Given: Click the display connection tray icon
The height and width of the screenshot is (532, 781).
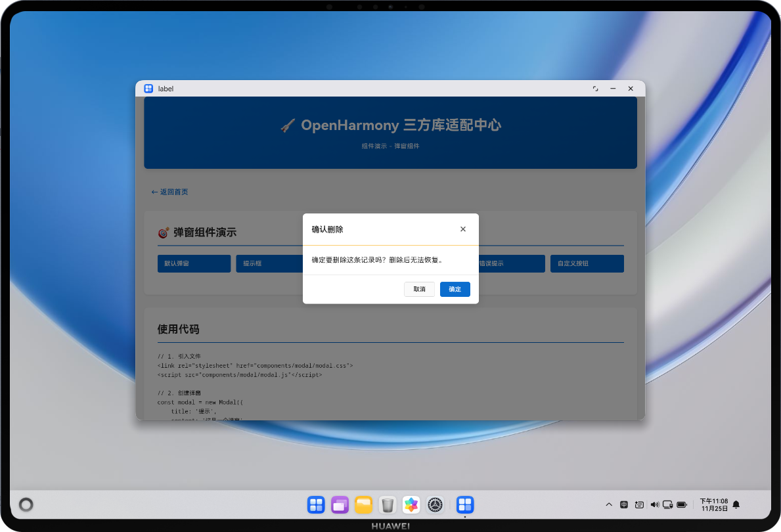Looking at the screenshot, I should point(668,504).
